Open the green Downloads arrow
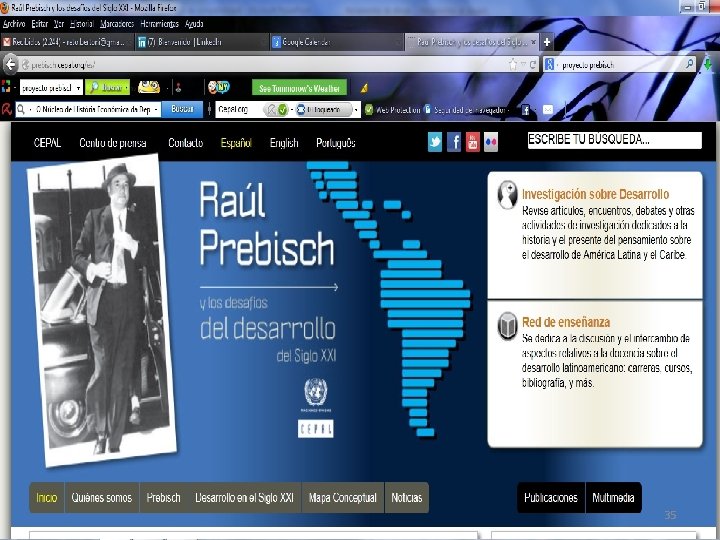Screen dimensions: 720x540 point(708,64)
